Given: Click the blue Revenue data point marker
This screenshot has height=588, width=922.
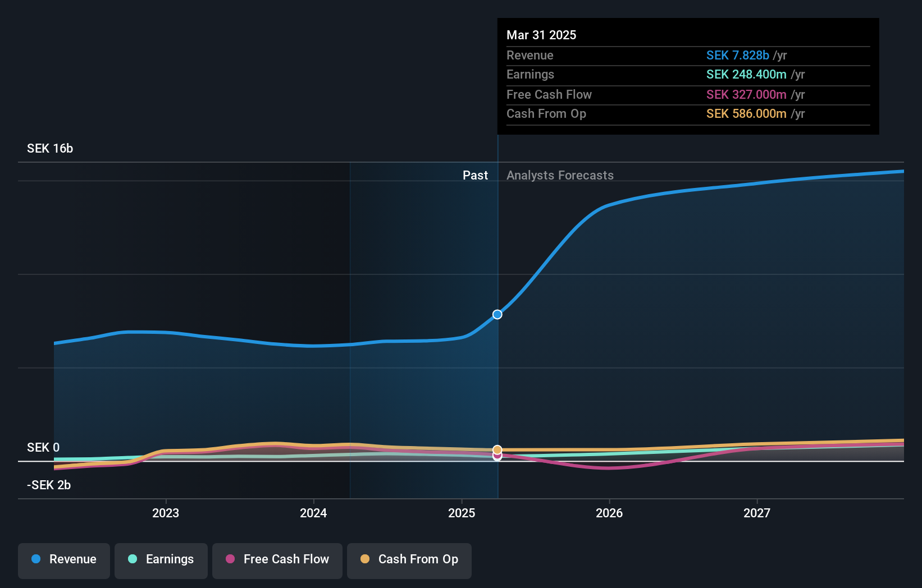Looking at the screenshot, I should [497, 314].
